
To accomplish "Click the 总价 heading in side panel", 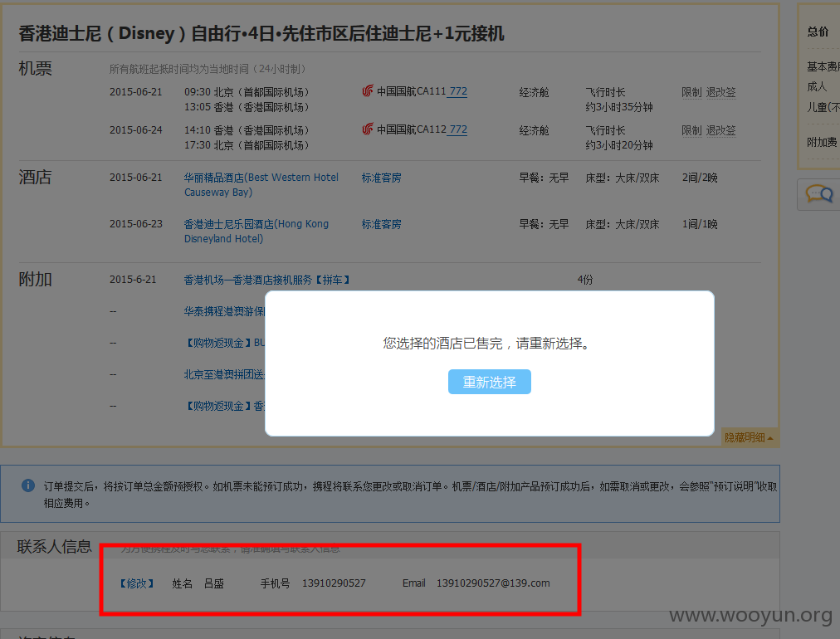I will (818, 32).
